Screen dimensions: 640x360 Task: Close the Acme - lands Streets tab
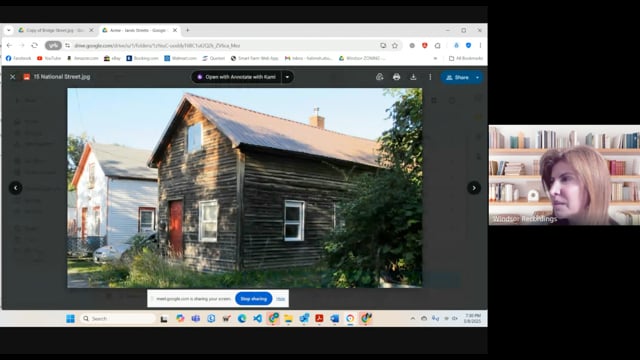175,30
